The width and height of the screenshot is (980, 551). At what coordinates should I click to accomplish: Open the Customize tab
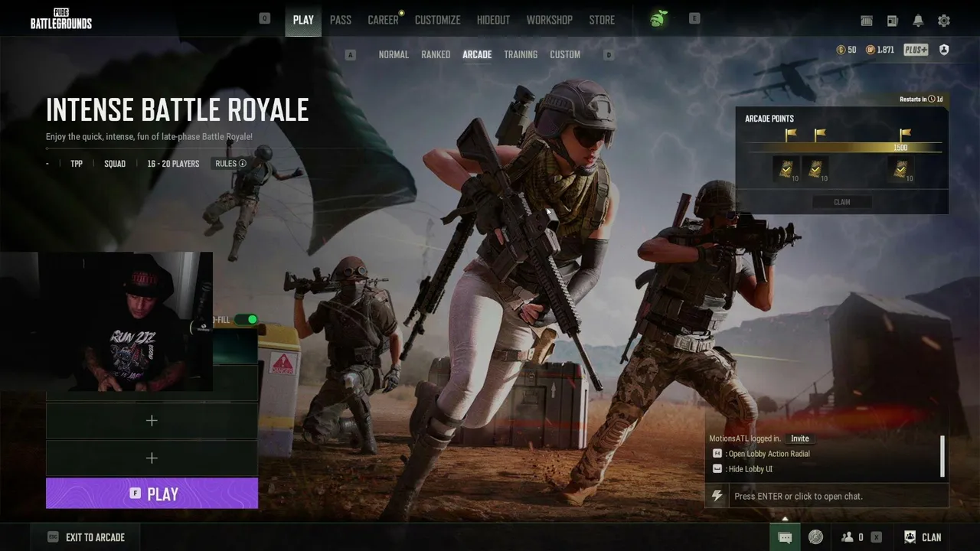pyautogui.click(x=438, y=20)
